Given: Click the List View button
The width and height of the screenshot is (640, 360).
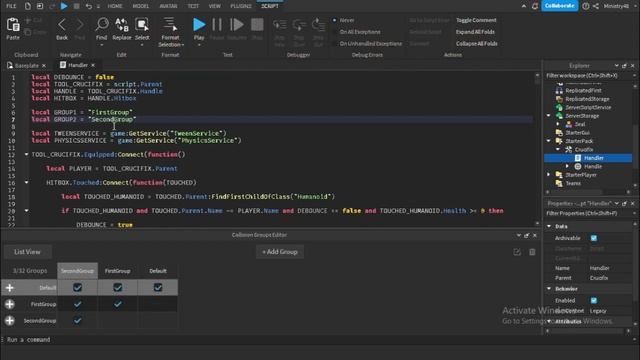Looking at the screenshot, I should click(28, 252).
